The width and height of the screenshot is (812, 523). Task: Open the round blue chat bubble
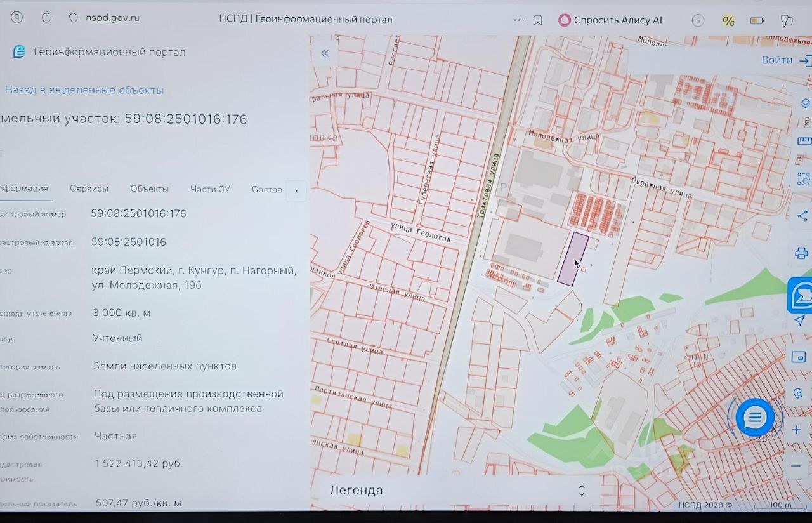pyautogui.click(x=755, y=417)
